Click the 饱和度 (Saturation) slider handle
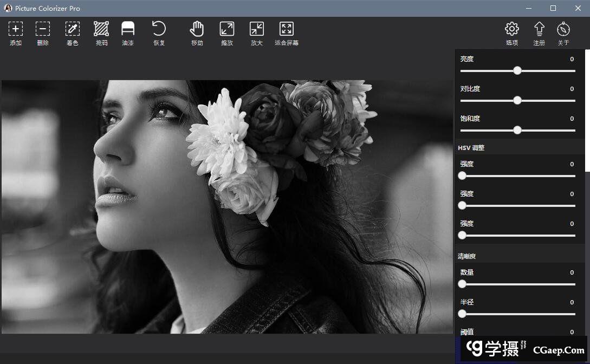Viewport: 590px width, 364px height. [517, 130]
